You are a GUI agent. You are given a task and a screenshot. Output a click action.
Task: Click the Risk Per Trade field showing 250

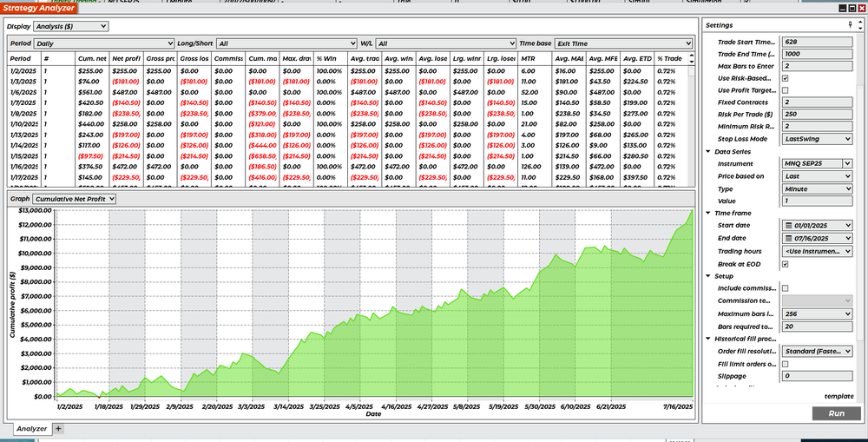point(817,115)
